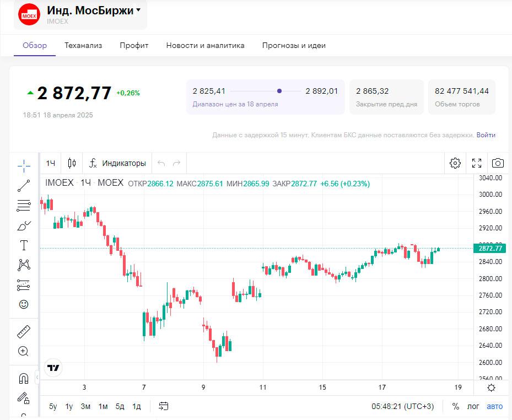This screenshot has height=420, width=512.
Task: Take a chart snapshot with camera icon
Action: coord(498,163)
